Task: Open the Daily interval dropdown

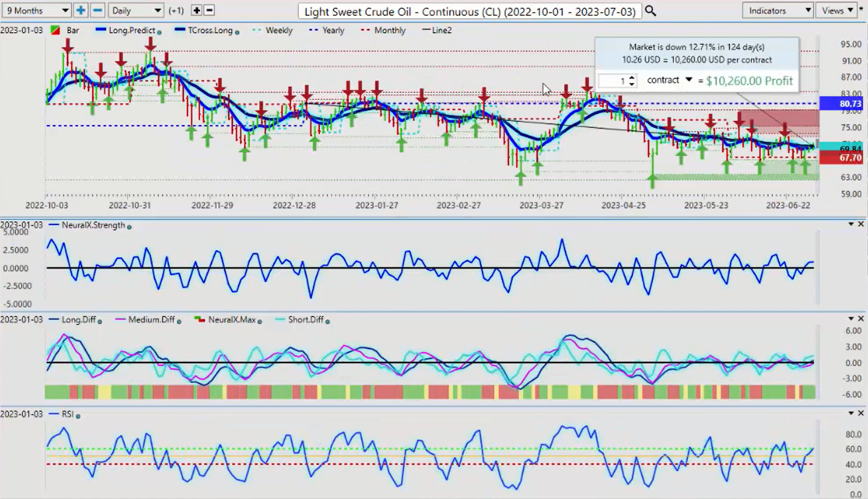Action: tap(136, 10)
